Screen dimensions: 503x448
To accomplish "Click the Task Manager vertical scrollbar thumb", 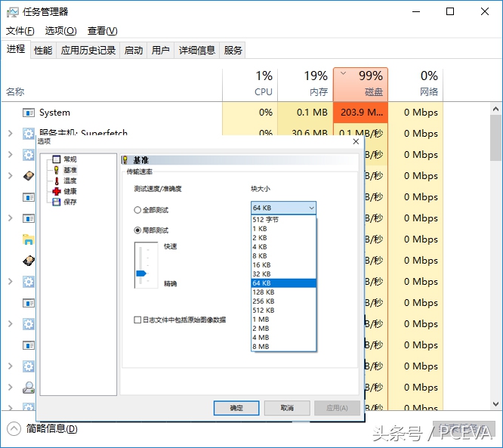I will [495, 138].
